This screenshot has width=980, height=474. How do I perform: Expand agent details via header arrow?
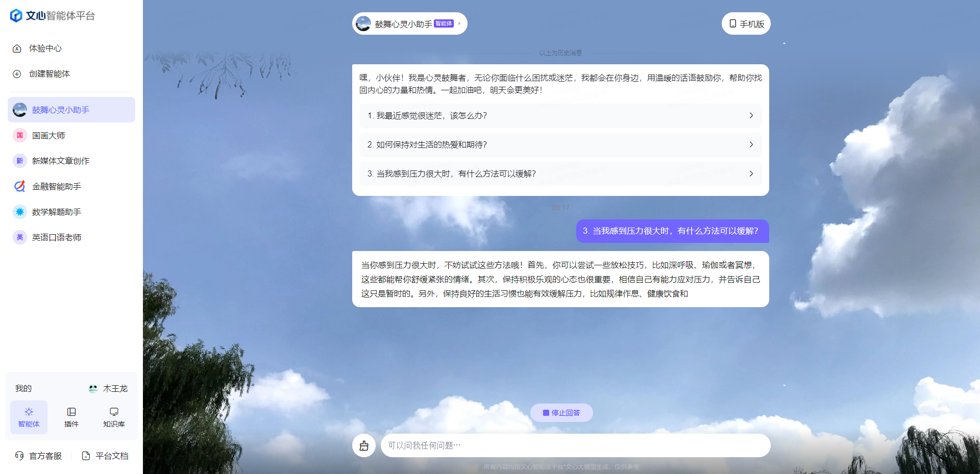(x=459, y=23)
